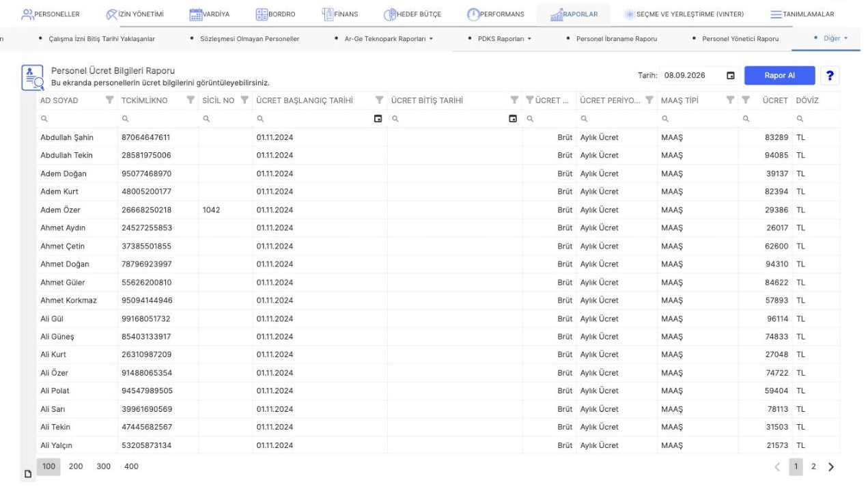Open the Tarih calendar picker icon
The image size is (868, 489).
[731, 75]
